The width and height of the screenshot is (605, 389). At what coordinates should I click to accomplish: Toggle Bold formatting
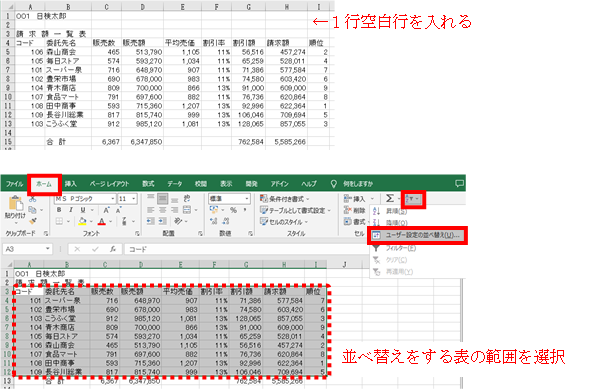tap(59, 210)
